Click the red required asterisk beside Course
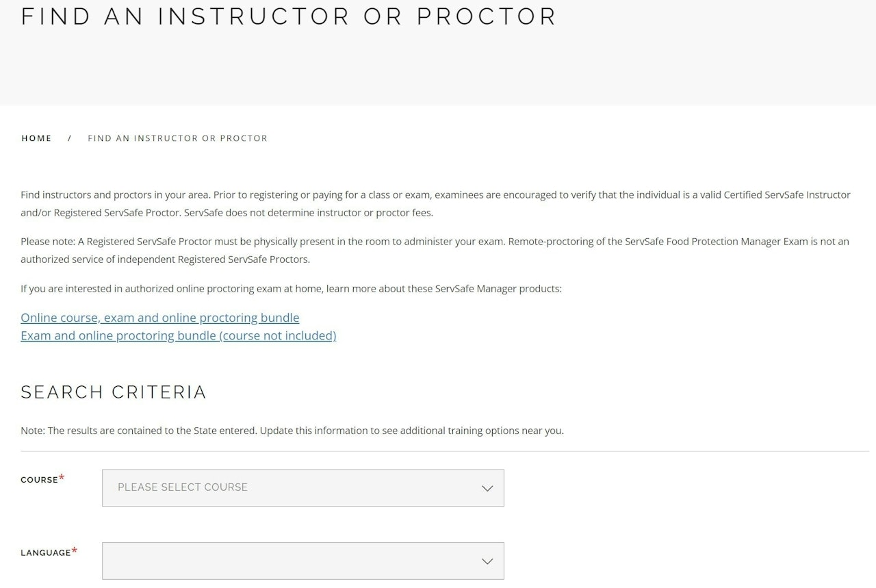The width and height of the screenshot is (876, 588). click(62, 478)
